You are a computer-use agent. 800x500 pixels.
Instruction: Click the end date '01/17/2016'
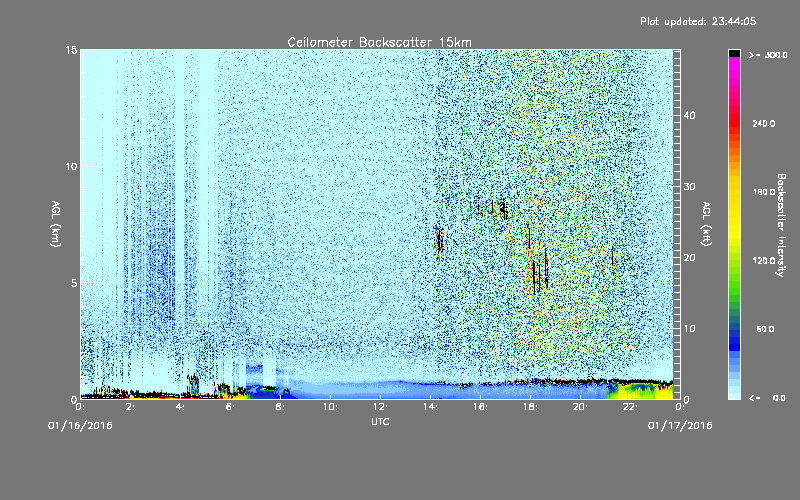[x=680, y=426]
